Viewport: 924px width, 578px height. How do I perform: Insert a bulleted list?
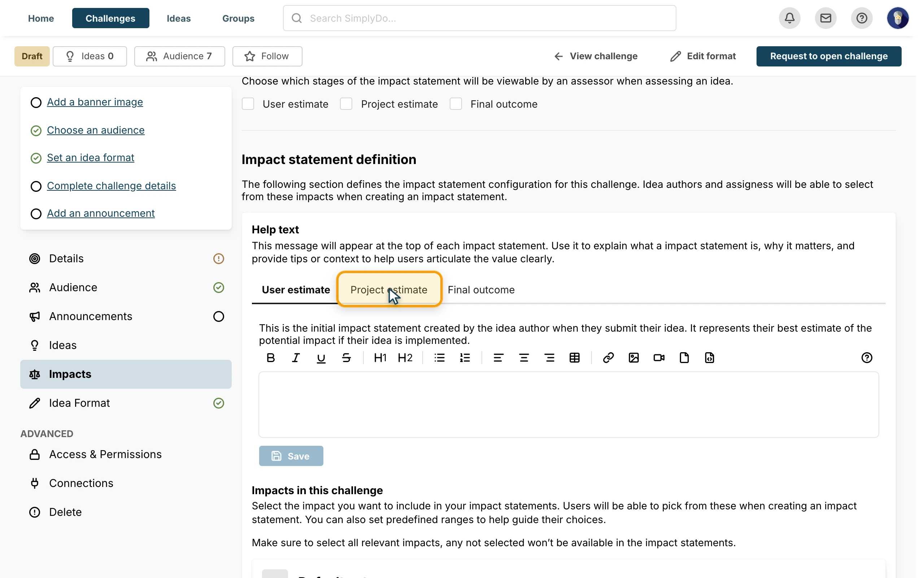point(440,358)
